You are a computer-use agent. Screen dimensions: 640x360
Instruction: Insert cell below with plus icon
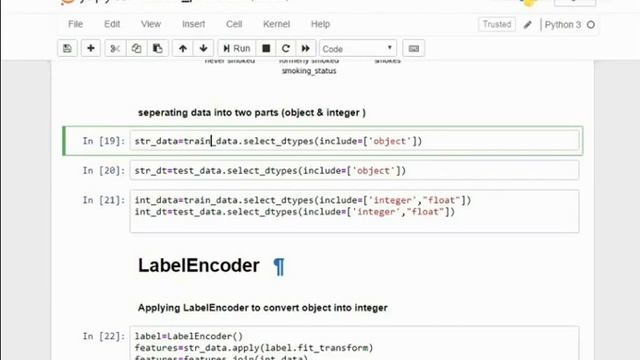click(x=91, y=49)
